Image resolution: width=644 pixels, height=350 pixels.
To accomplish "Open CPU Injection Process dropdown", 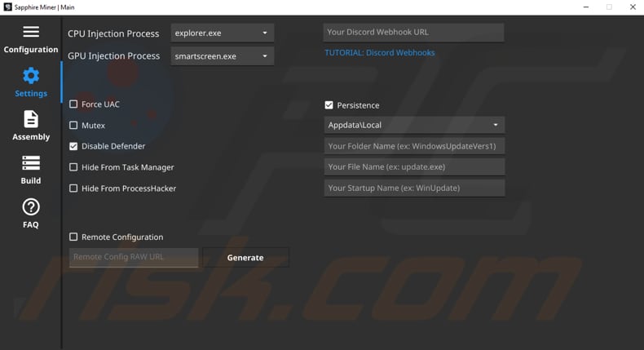I will tap(223, 33).
